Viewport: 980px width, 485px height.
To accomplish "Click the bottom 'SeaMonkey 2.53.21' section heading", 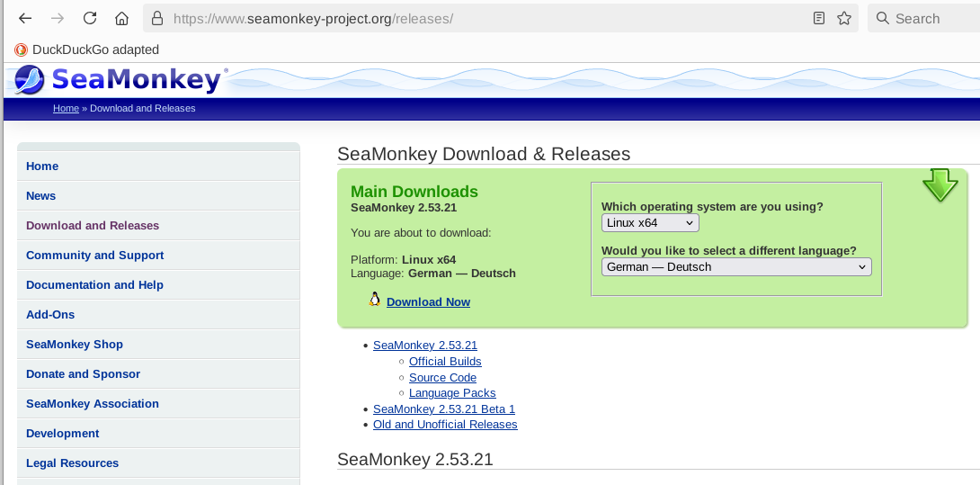I will coord(415,459).
